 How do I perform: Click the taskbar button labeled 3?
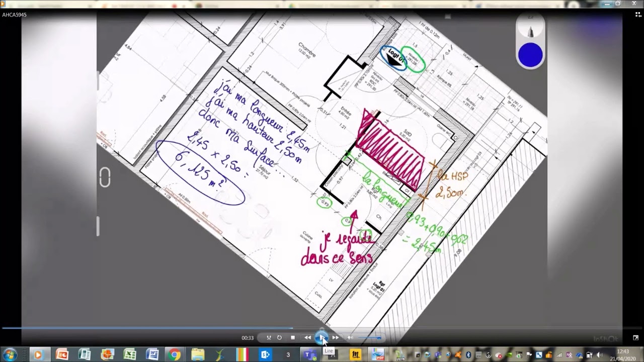point(288,354)
